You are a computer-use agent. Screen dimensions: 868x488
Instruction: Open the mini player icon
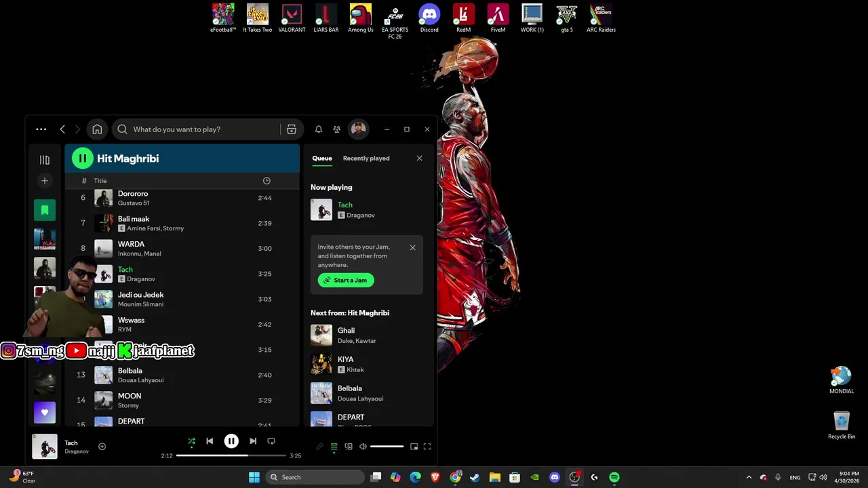[x=414, y=447]
